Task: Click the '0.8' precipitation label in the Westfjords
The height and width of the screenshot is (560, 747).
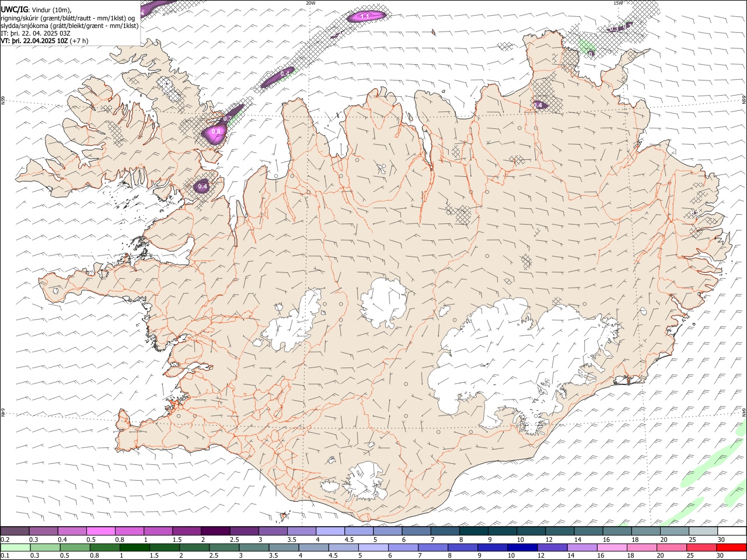Action: point(216,132)
